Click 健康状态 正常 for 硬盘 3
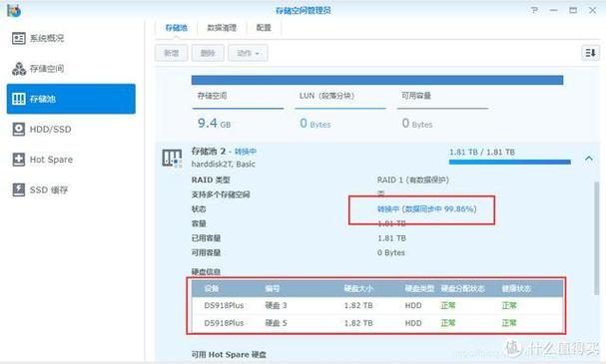The image size is (606, 364). [x=509, y=306]
